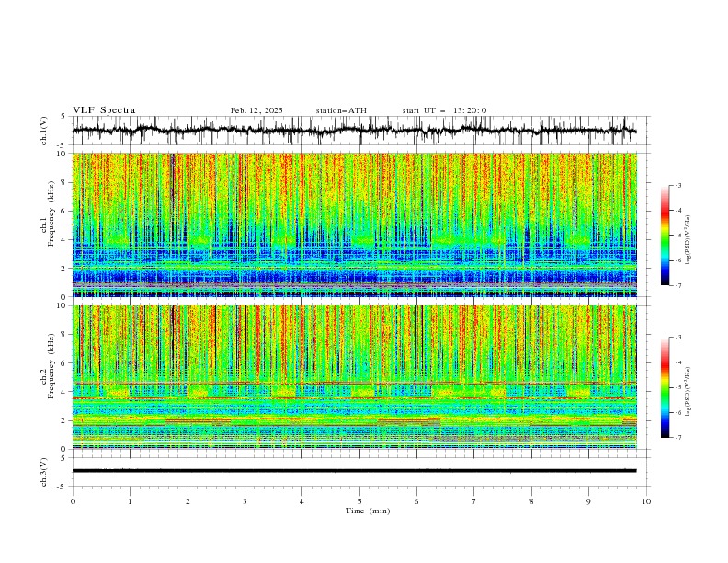Click time axis tick label "2"
This screenshot has width=728, height=563.
point(188,501)
